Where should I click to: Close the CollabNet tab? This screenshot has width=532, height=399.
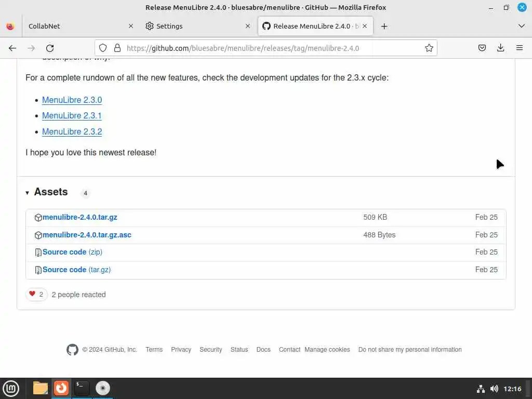[x=131, y=26]
